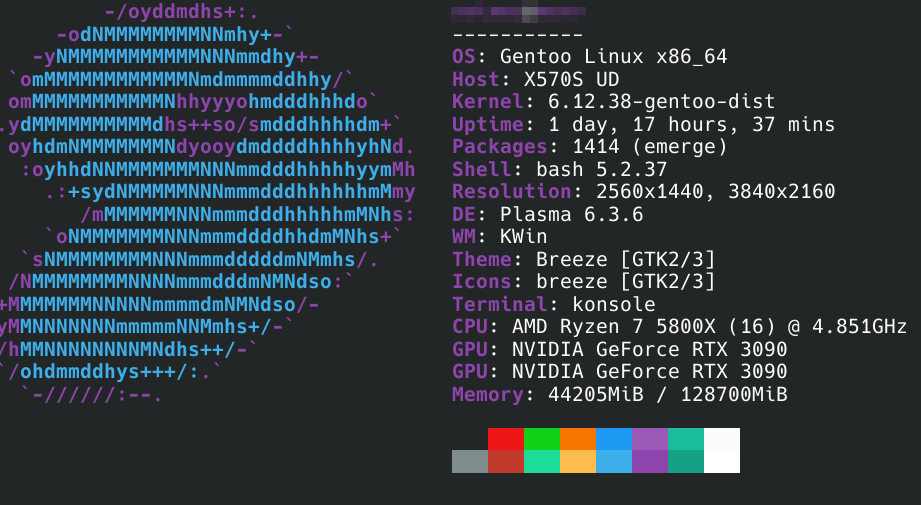Click the ASCII logo line '-/oyddmdhs+:.'
Image resolution: width=921 pixels, height=505 pixels.
181,12
